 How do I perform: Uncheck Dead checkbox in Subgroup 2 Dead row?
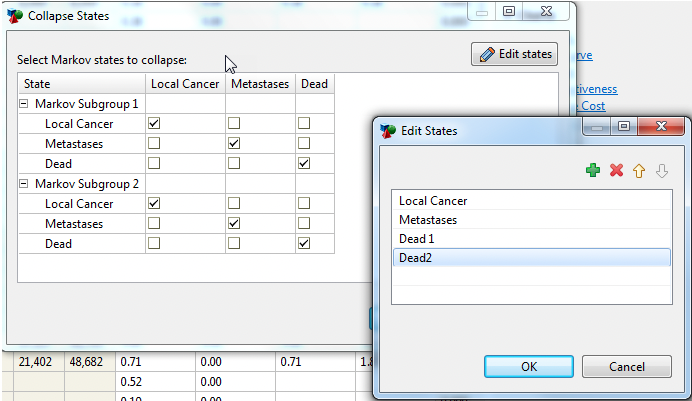tap(304, 243)
